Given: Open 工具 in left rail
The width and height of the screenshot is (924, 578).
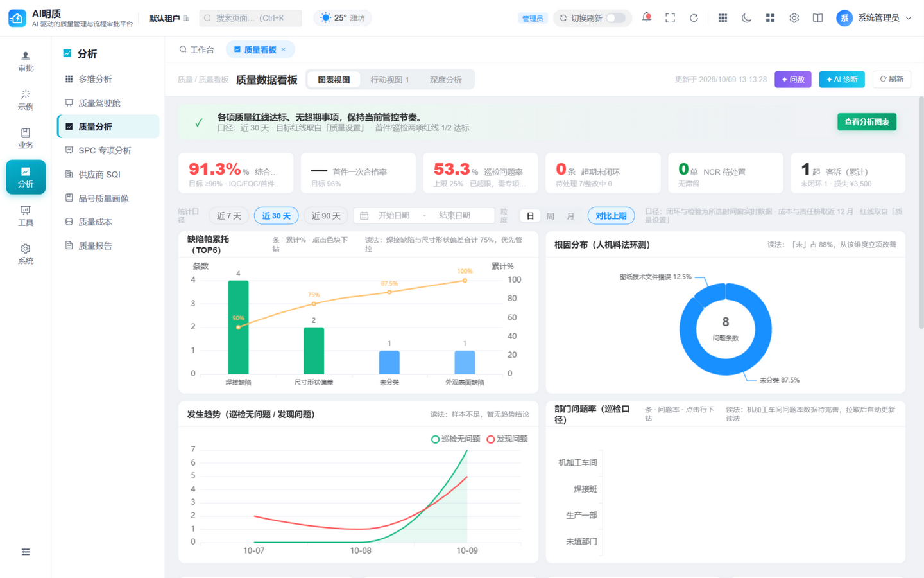Looking at the screenshot, I should click(26, 216).
